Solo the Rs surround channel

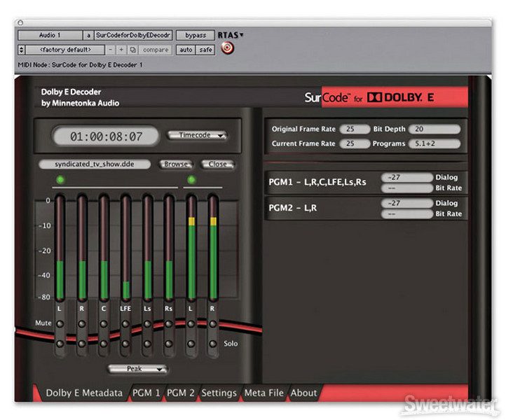[x=169, y=343]
